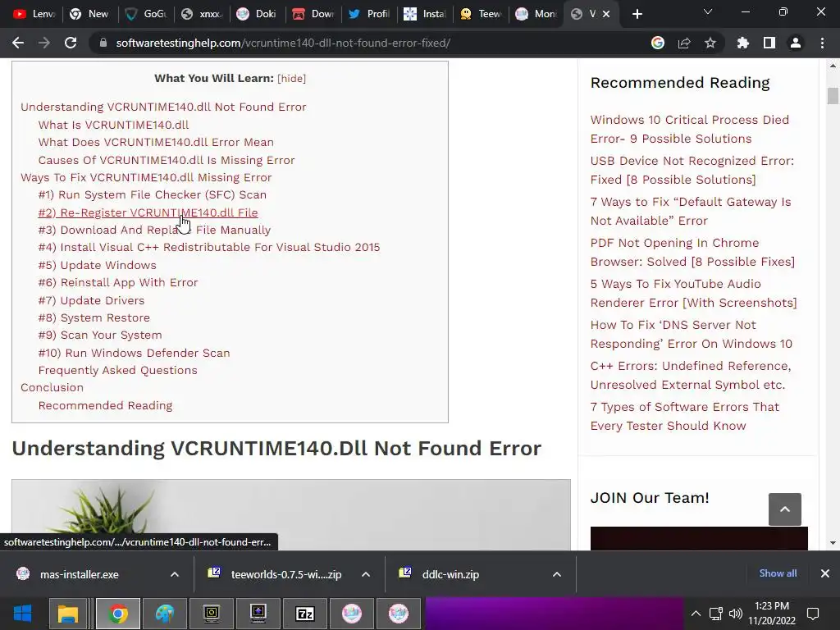This screenshot has height=630, width=840.
Task: Open the Chrome profile icon
Action: 796,43
